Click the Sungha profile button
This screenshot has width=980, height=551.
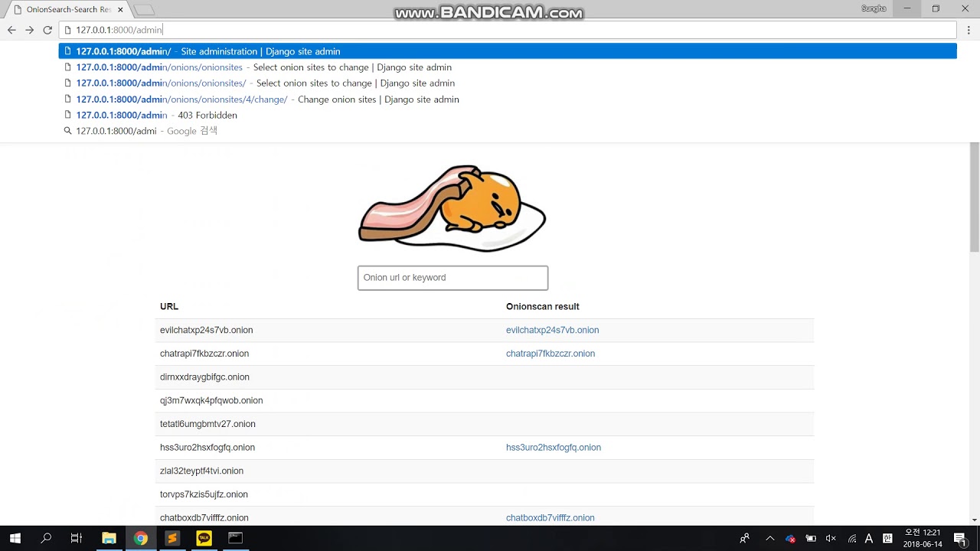pyautogui.click(x=874, y=8)
